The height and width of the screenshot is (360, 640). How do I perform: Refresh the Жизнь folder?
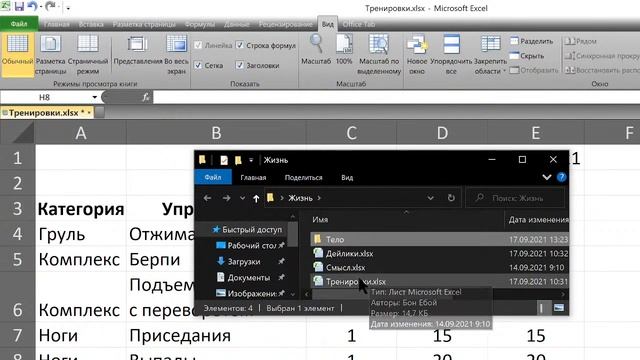[451, 198]
